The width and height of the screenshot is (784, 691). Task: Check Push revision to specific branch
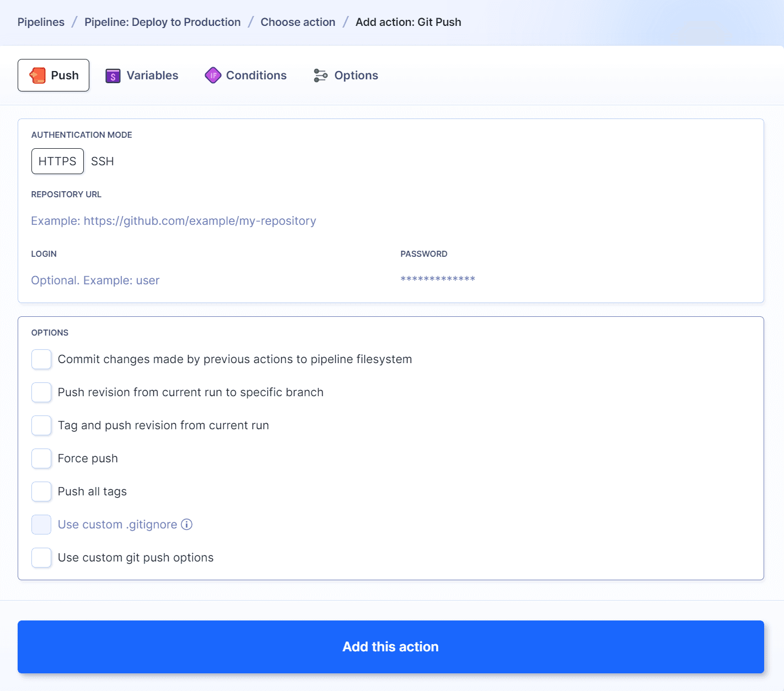point(41,392)
